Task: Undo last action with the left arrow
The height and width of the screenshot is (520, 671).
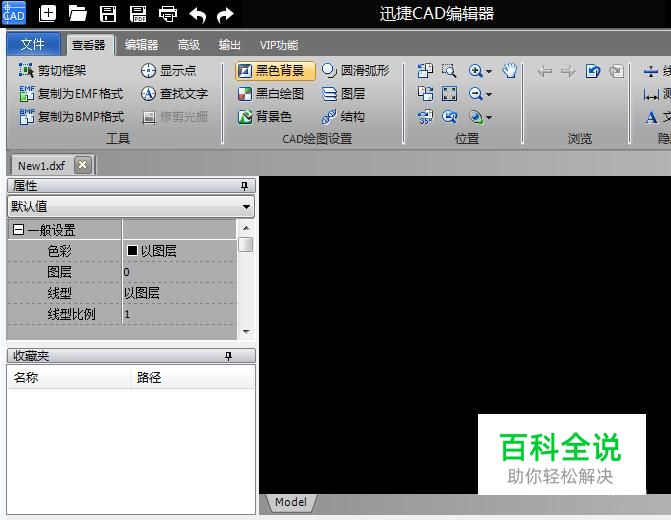Action: coord(198,15)
